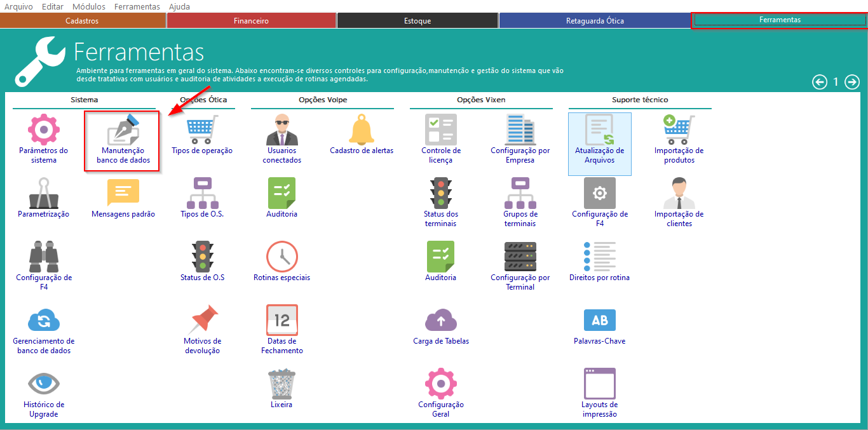
Task: Click Rotinas especiais clock icon
Action: tap(281, 257)
